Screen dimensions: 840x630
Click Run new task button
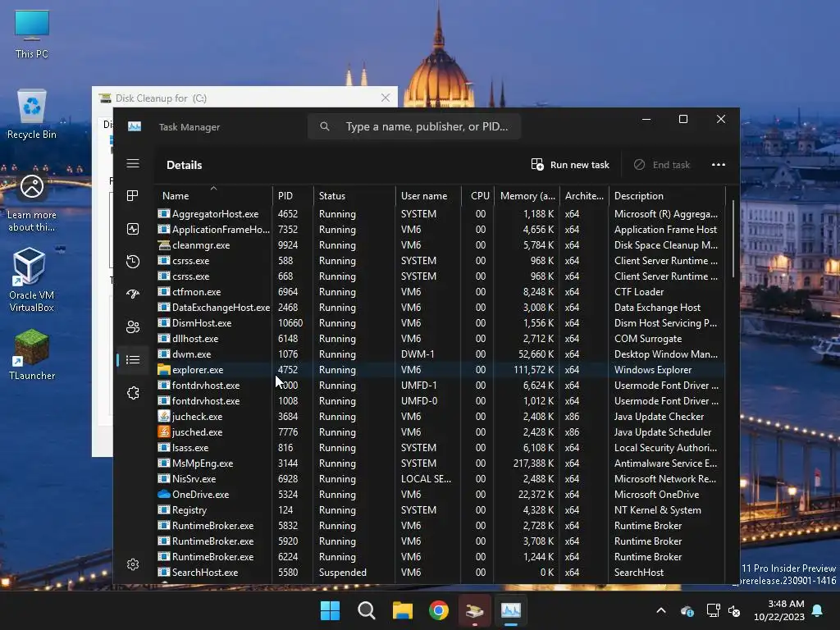pos(570,164)
